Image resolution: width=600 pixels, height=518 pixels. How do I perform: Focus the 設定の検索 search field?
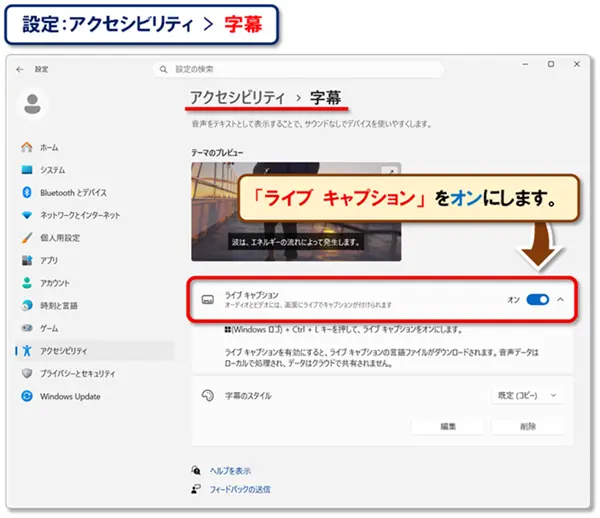pyautogui.click(x=298, y=69)
